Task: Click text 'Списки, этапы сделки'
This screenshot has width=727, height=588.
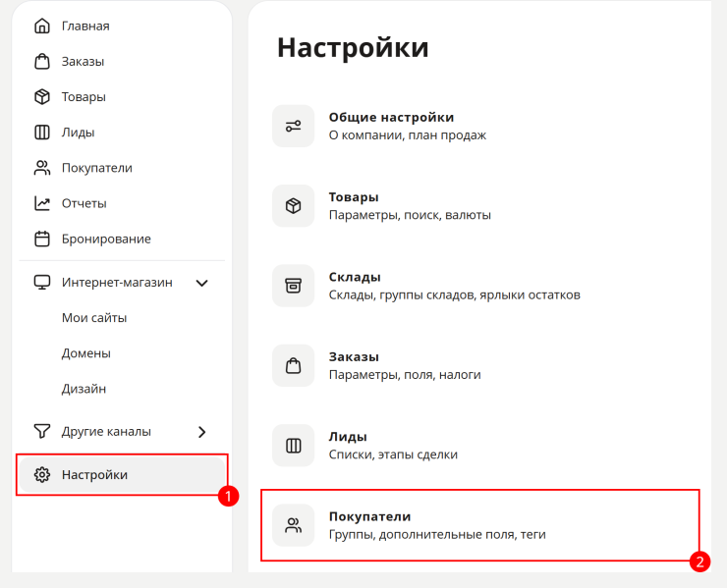Action: click(x=393, y=454)
